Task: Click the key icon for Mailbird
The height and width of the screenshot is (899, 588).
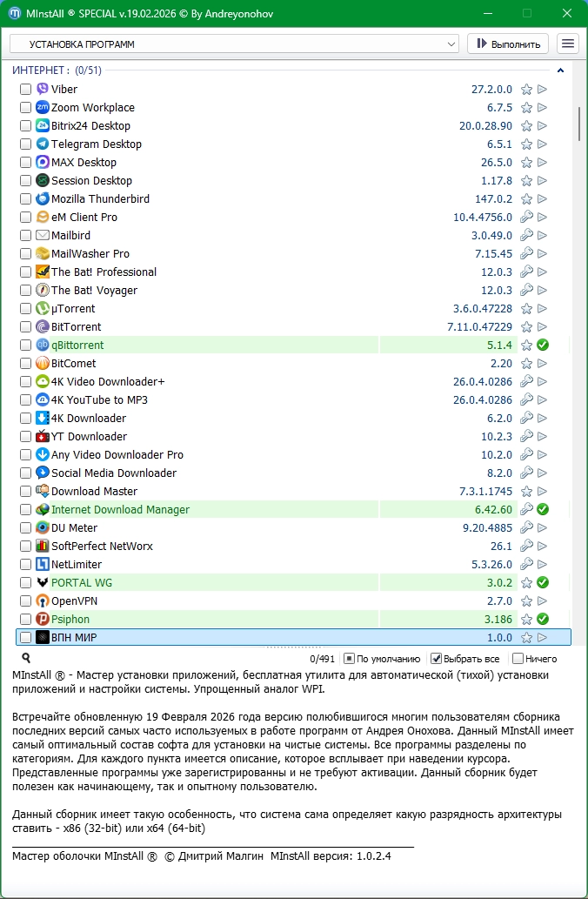Action: 526,235
